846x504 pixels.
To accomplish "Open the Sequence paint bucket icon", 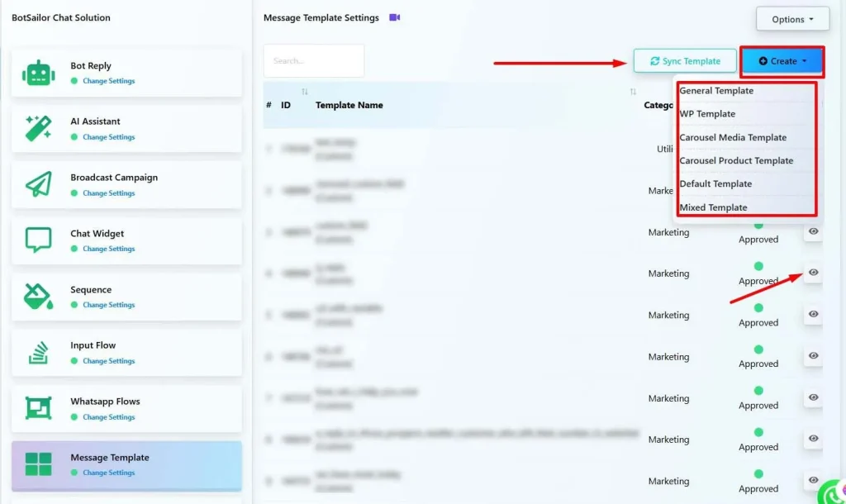I will 38,297.
